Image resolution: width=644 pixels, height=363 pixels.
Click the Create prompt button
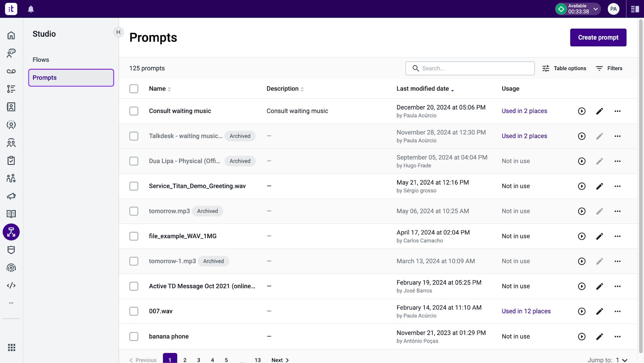pyautogui.click(x=598, y=37)
